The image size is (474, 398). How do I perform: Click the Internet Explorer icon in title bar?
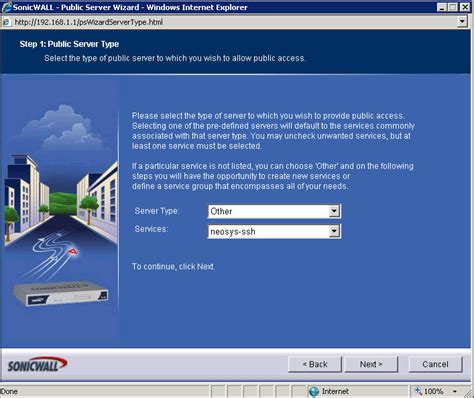7,7
